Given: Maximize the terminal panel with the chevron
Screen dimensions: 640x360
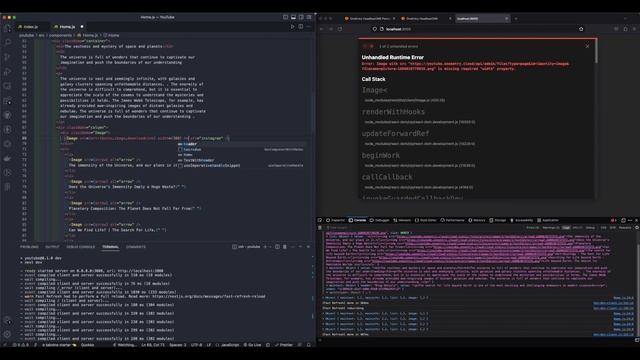Looking at the screenshot, I should point(300,247).
